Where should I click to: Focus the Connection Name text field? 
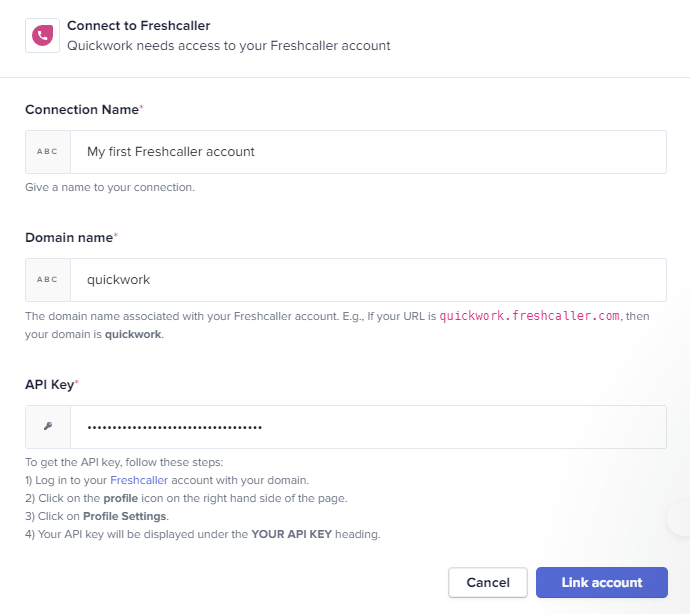(x=368, y=152)
